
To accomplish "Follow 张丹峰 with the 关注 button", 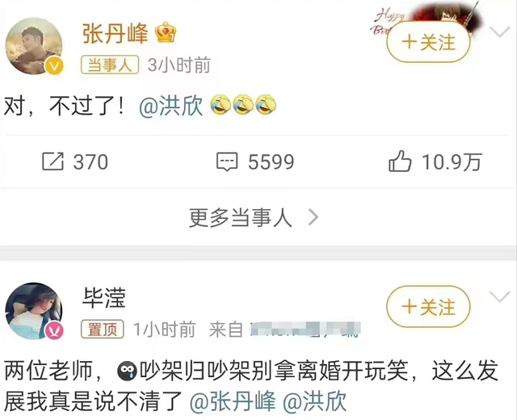I will click(x=428, y=43).
